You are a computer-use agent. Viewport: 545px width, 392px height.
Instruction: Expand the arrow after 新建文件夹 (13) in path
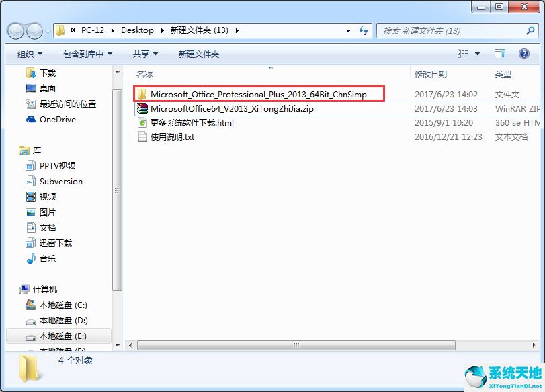(x=237, y=31)
